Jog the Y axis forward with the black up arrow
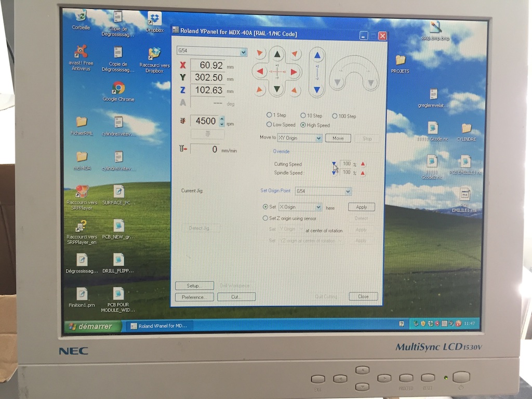The width and height of the screenshot is (532, 399). tap(277, 55)
